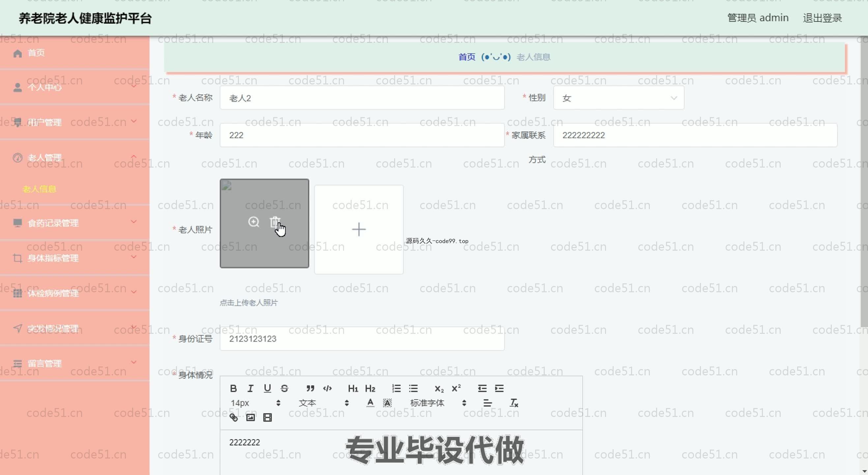868x475 pixels.
Task: Toggle strikethrough formatting in editor
Action: [x=284, y=388]
